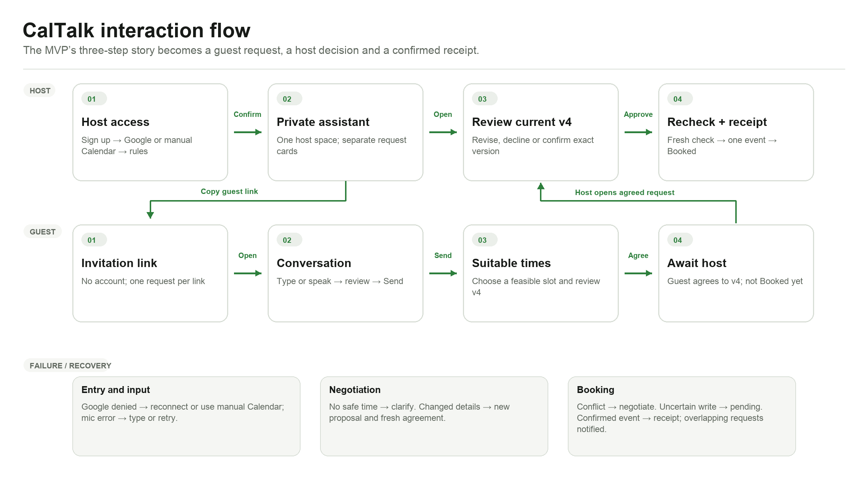Click the 04 badge in Await host card
The width and height of the screenshot is (868, 503).
(x=680, y=240)
